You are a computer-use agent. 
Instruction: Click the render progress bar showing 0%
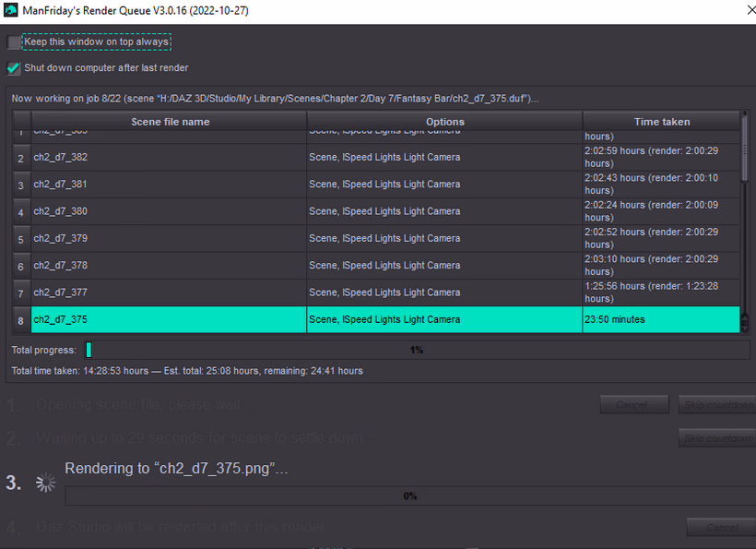409,496
